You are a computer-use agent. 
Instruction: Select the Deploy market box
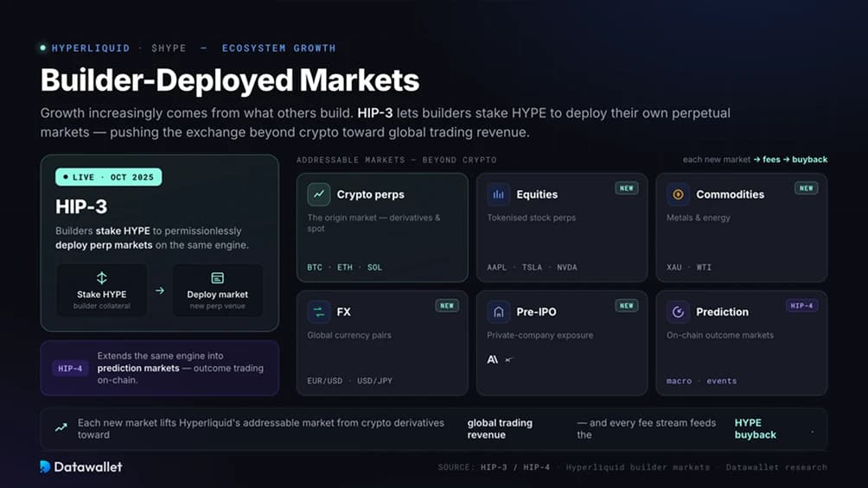point(218,290)
